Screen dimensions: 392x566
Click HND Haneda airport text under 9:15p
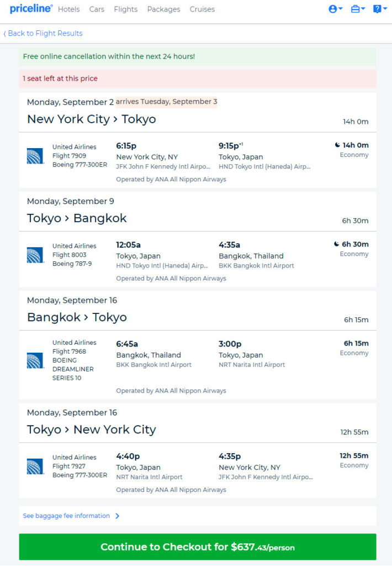[x=264, y=166]
